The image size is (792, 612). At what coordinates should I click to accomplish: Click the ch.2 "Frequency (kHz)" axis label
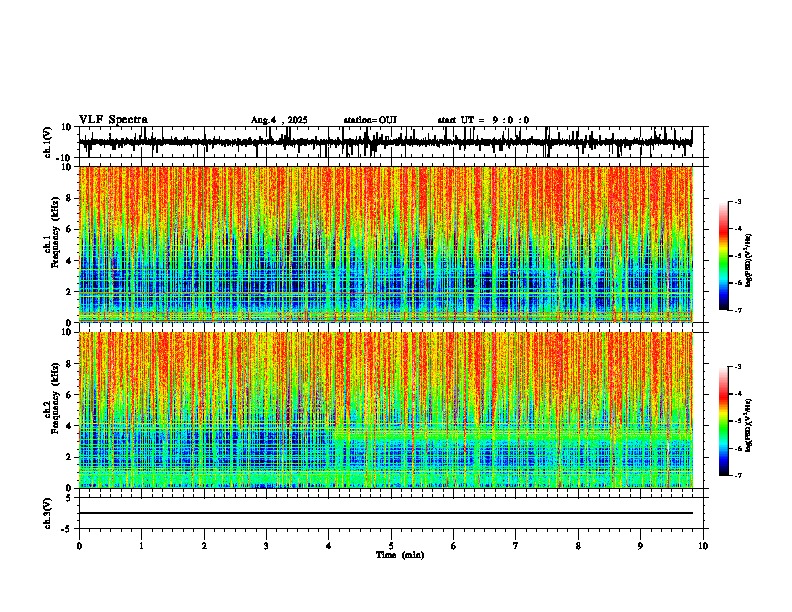(x=55, y=398)
